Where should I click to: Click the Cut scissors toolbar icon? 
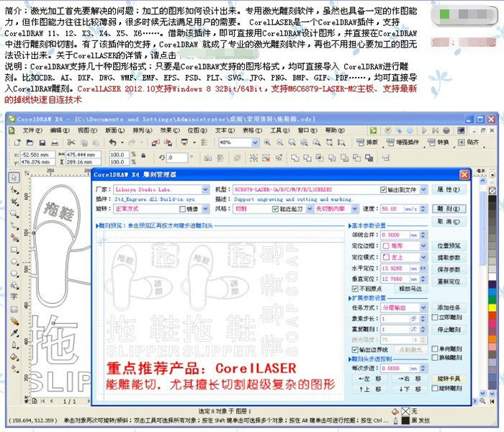pyautogui.click(x=71, y=143)
